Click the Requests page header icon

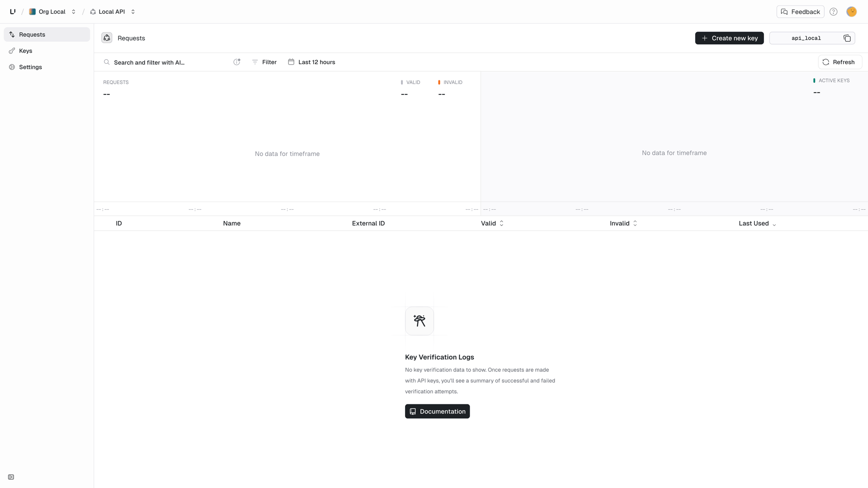click(x=107, y=38)
